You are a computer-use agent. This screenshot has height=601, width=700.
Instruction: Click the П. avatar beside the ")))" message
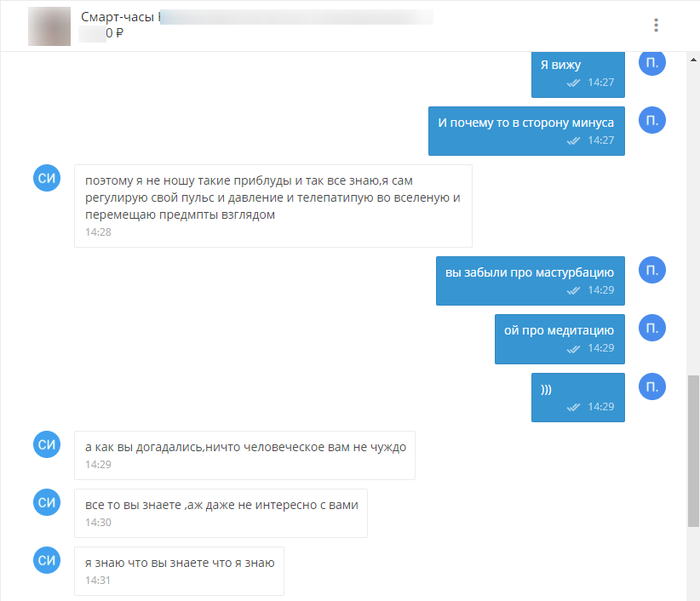point(652,387)
